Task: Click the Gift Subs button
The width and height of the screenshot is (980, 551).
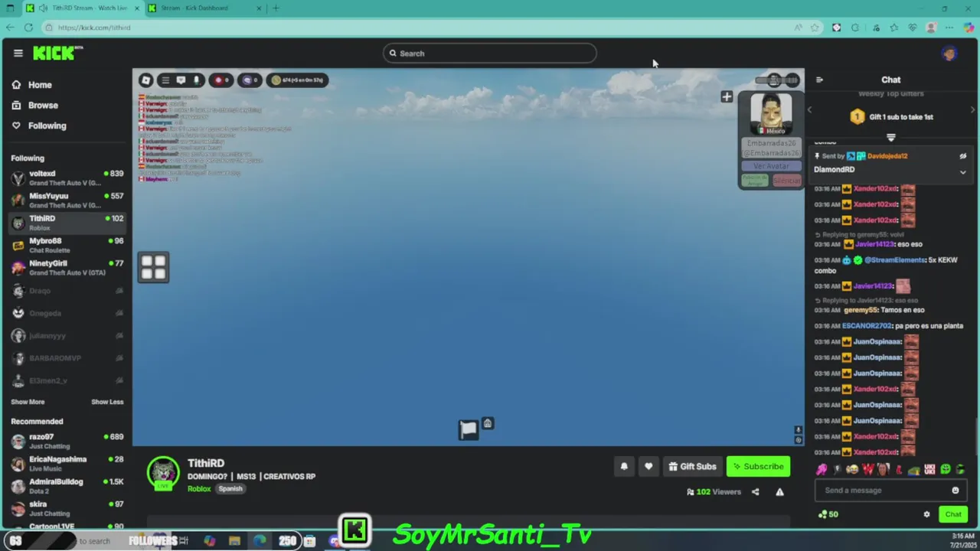Action: (692, 466)
